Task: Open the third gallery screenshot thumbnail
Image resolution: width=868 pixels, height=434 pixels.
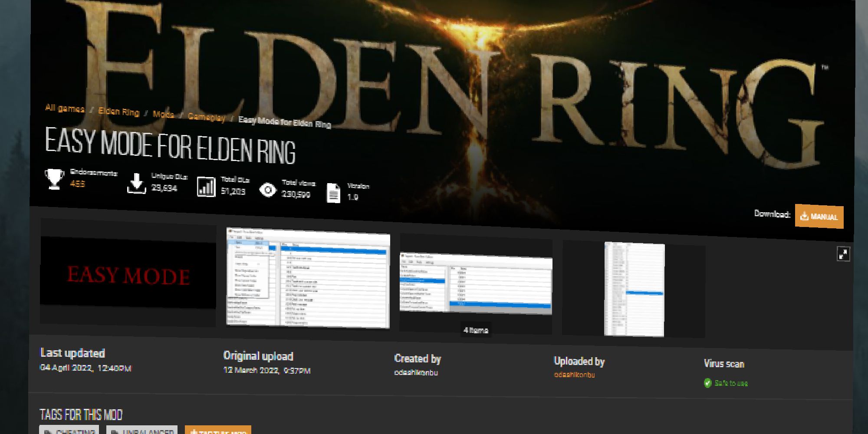Action: click(x=476, y=283)
